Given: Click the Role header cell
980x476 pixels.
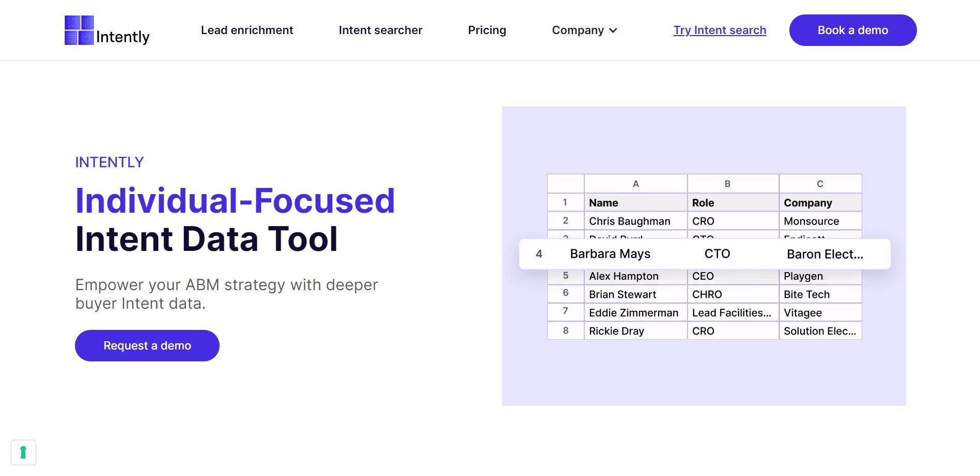Looking at the screenshot, I should click(x=733, y=202).
